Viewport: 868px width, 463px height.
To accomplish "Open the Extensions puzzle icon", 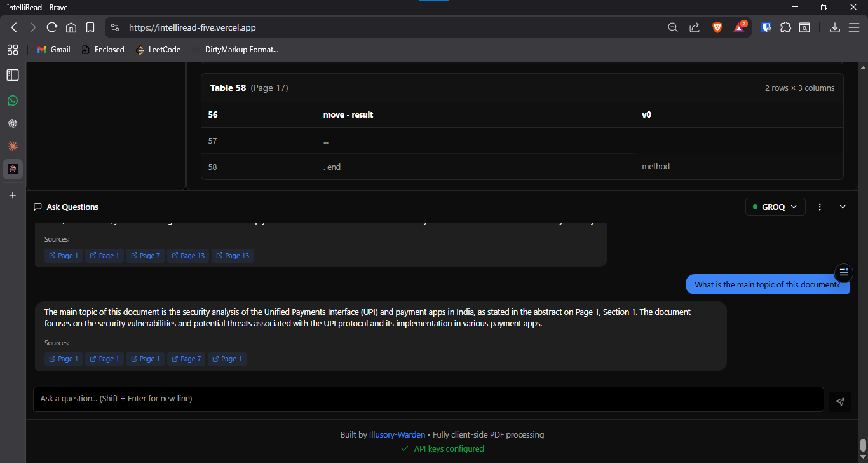I will click(x=786, y=27).
